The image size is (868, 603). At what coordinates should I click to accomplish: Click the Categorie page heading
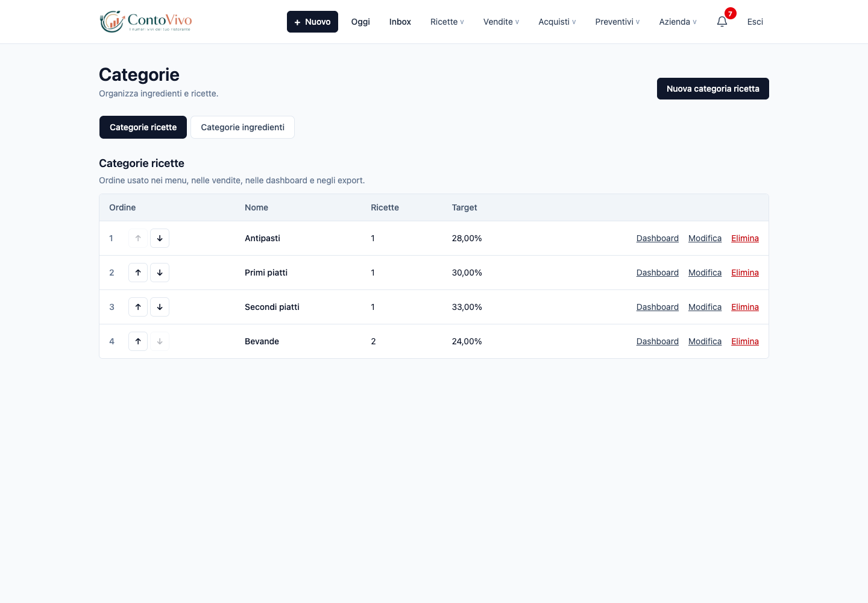click(x=139, y=75)
